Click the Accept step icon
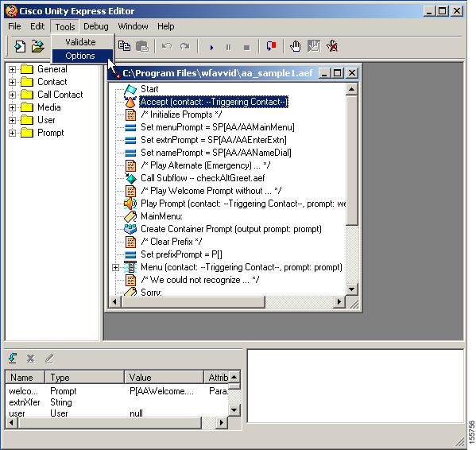This screenshot has width=476, height=450. [130, 102]
